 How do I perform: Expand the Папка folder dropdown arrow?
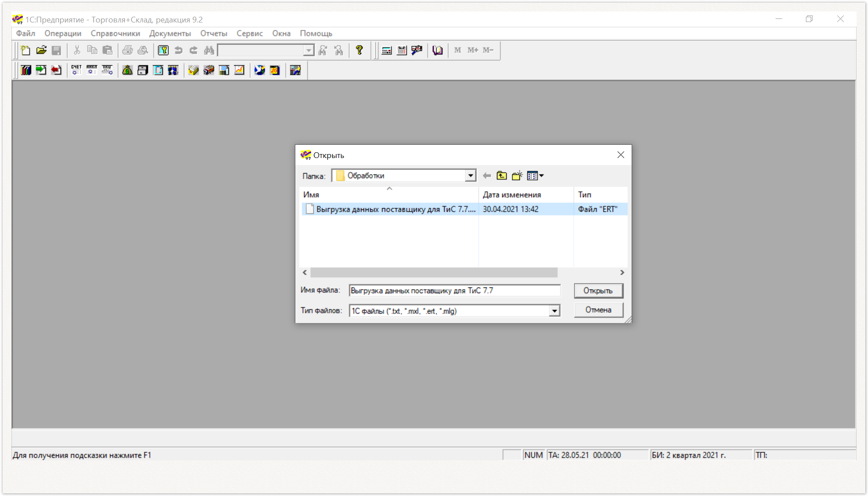point(471,176)
